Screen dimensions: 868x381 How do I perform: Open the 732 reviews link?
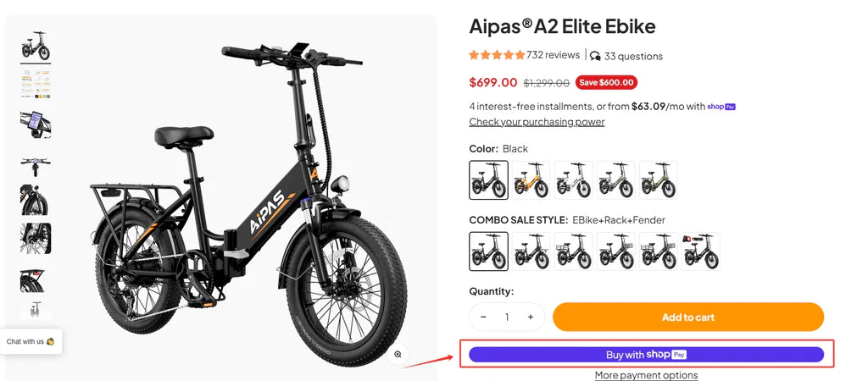point(553,55)
